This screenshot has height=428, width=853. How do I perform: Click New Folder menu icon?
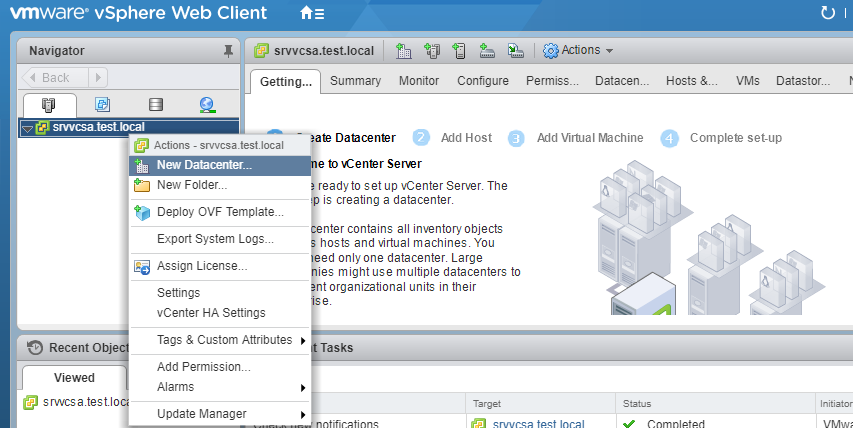[141, 185]
